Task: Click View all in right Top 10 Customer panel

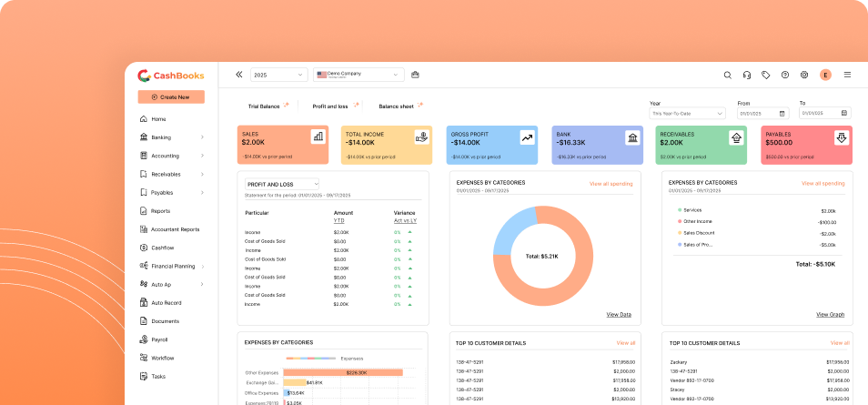Action: tap(840, 343)
